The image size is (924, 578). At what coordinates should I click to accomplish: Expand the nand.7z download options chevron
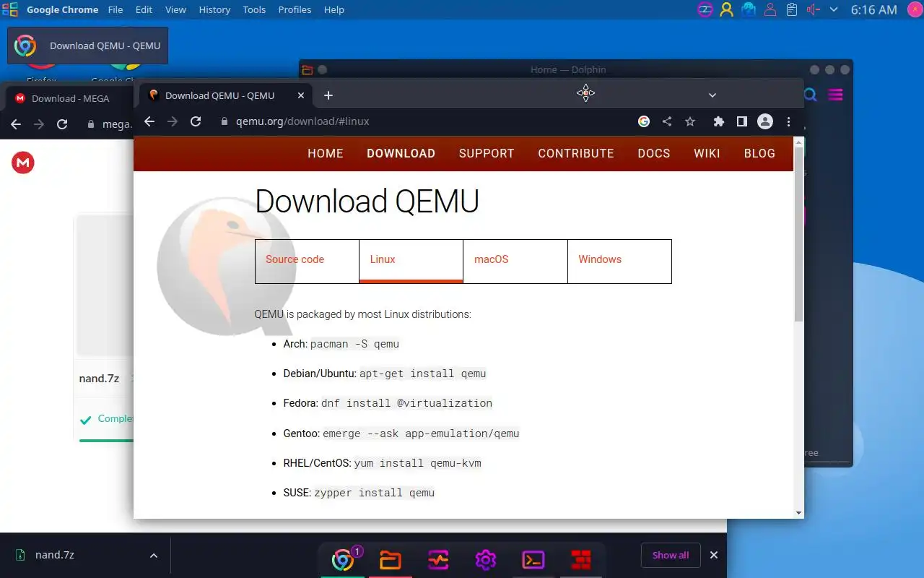(x=153, y=556)
